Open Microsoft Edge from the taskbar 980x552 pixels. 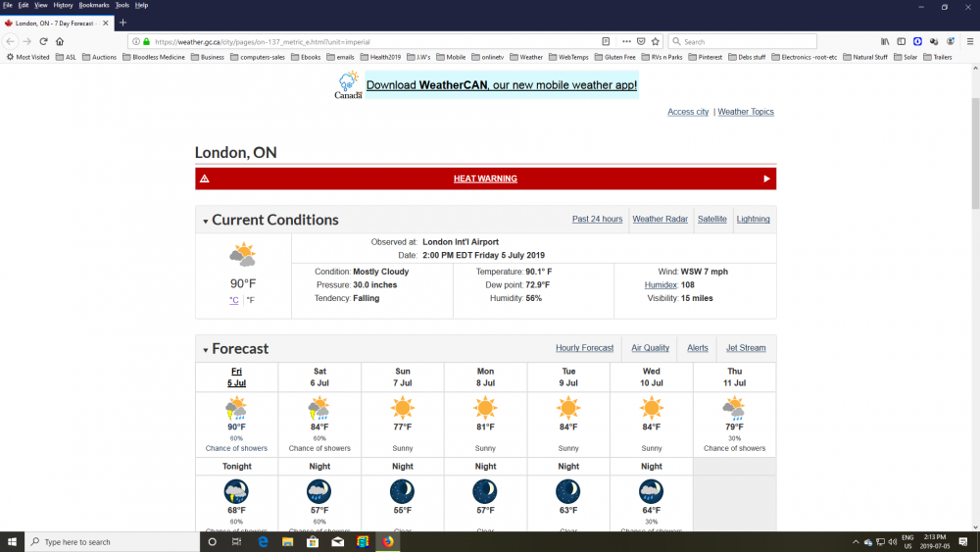tap(263, 541)
